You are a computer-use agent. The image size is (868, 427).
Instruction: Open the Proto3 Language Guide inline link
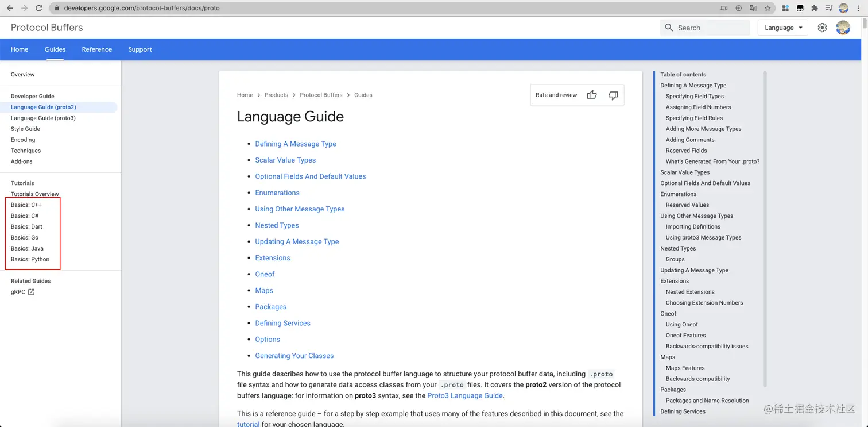click(465, 395)
